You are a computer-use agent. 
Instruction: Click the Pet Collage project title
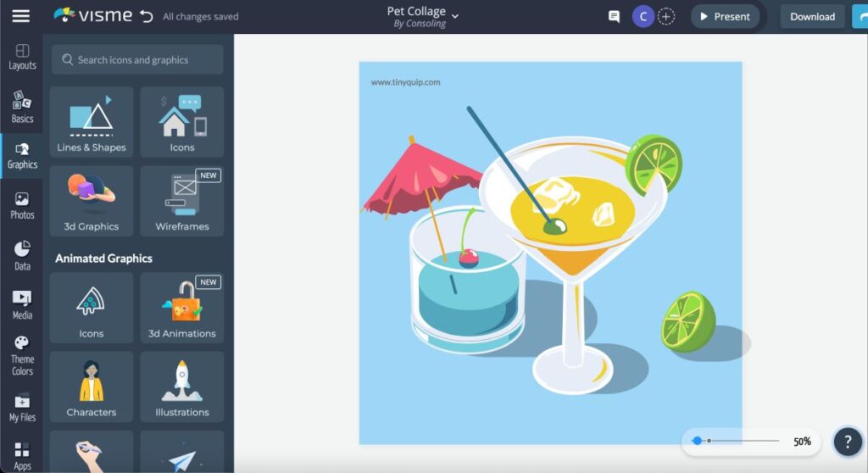[x=415, y=11]
